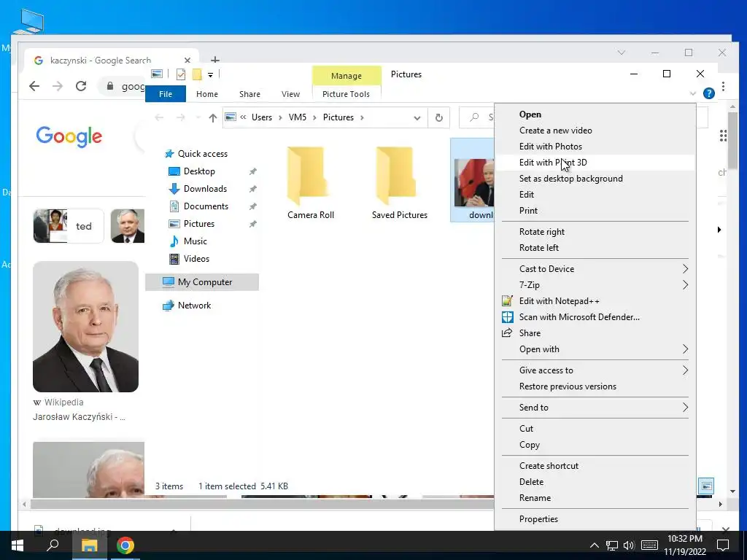This screenshot has width=747, height=560.
Task: Choose Copy from the context menu
Action: [595, 445]
